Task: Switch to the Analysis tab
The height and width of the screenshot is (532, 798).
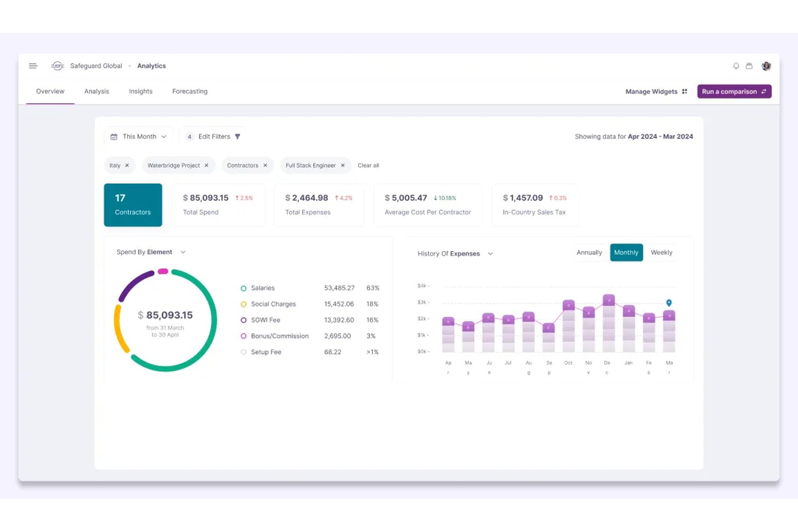Action: pos(97,92)
